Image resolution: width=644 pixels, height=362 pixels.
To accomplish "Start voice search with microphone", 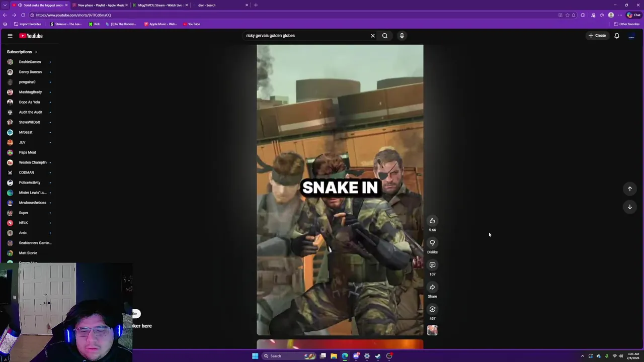I will 402,36.
